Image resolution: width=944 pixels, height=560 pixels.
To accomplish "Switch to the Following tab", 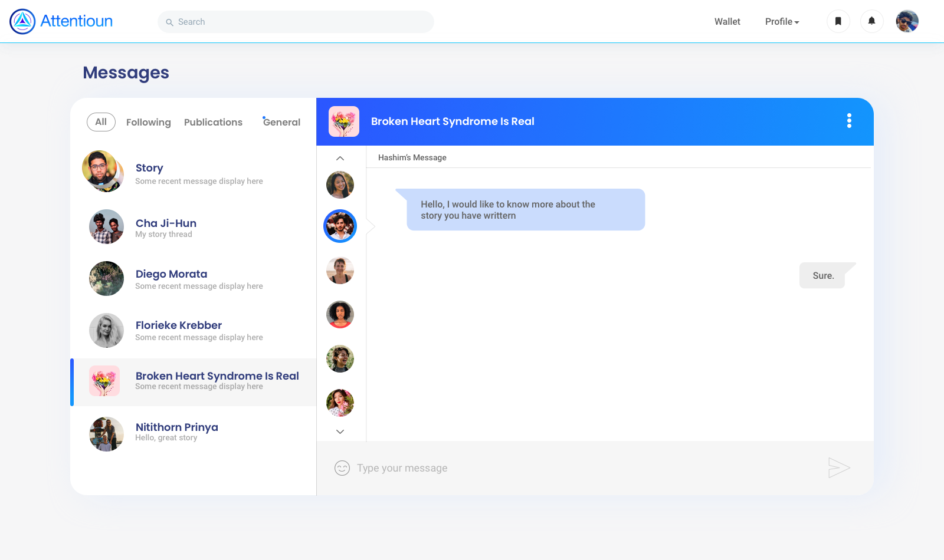I will 148,122.
